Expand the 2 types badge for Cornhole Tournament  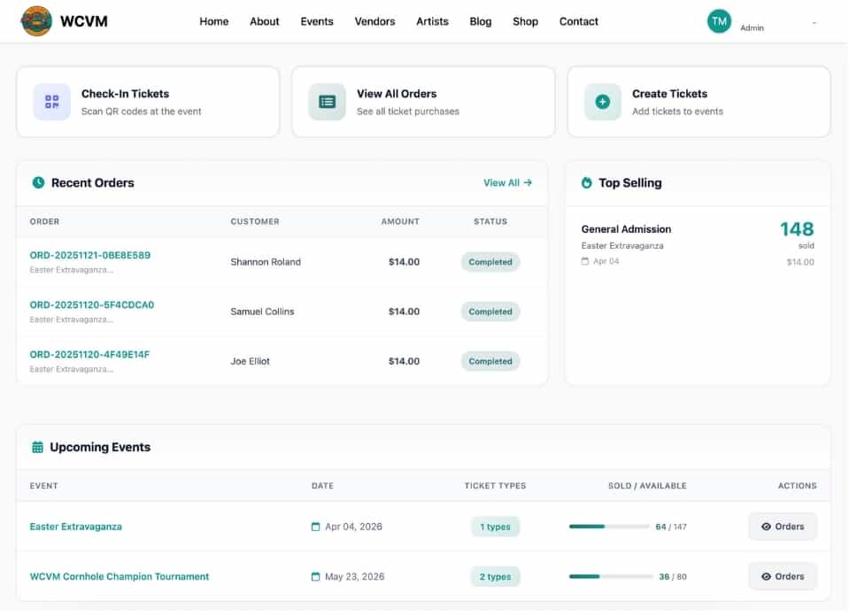point(495,576)
